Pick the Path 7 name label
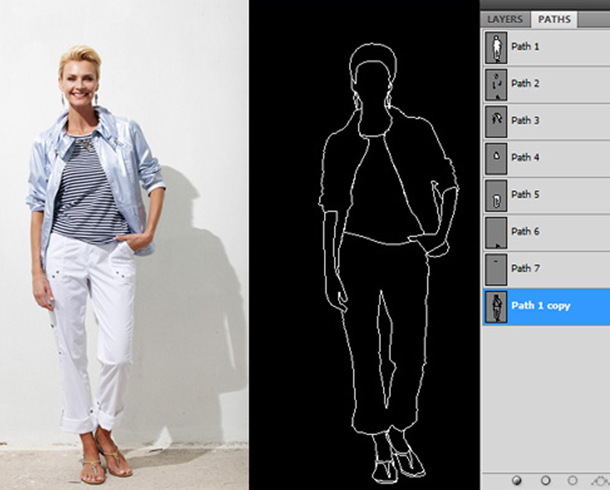 [x=525, y=268]
